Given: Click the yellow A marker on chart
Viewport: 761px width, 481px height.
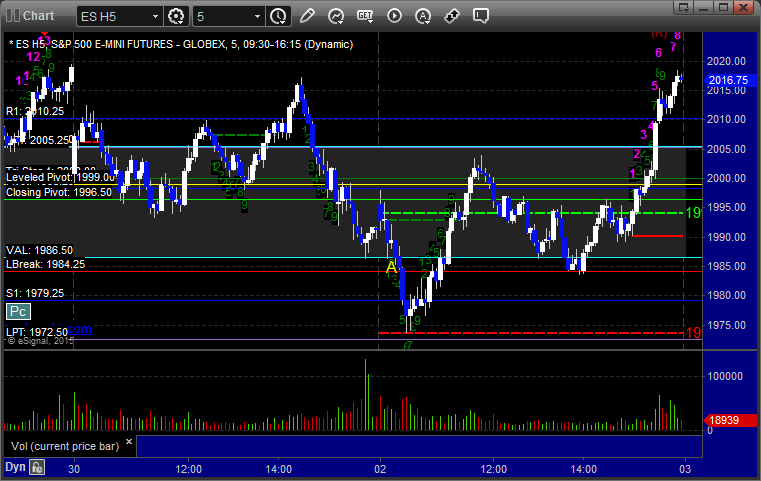Looking at the screenshot, I should (x=391, y=267).
